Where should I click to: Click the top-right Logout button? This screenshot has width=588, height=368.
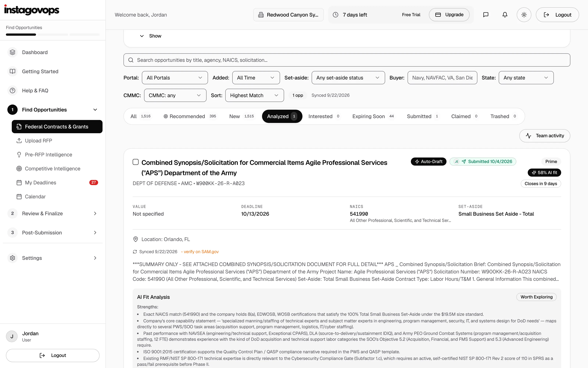557,15
